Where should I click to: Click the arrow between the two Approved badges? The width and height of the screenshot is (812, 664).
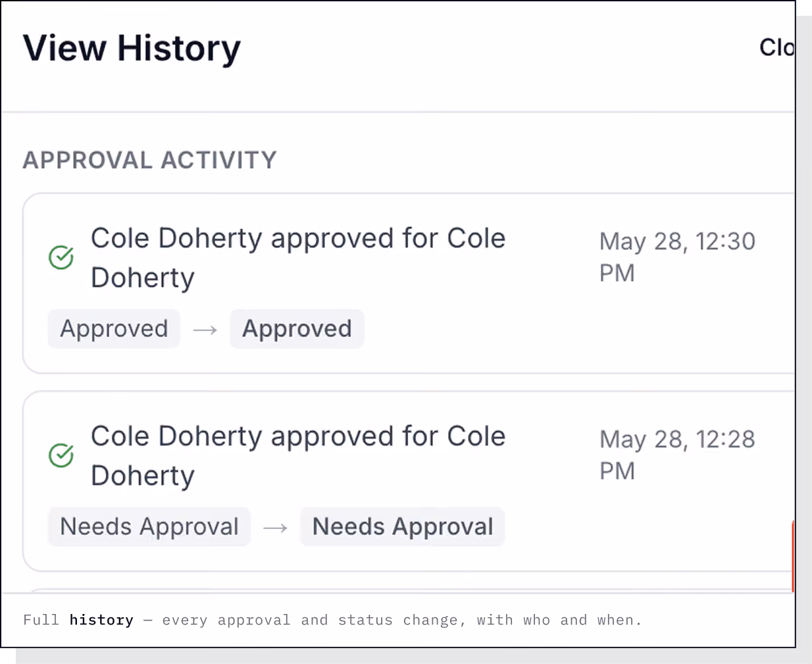click(x=205, y=330)
